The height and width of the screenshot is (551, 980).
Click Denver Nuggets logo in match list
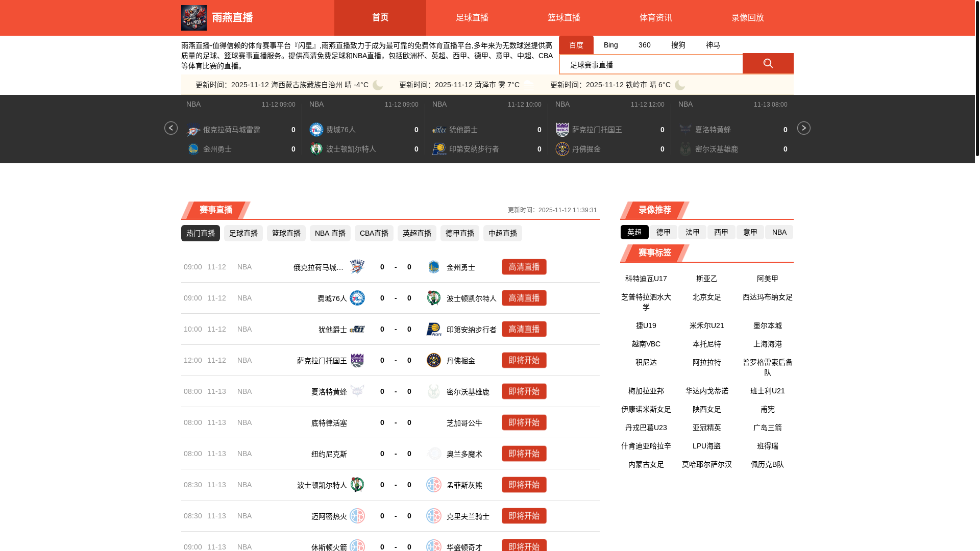coord(434,360)
